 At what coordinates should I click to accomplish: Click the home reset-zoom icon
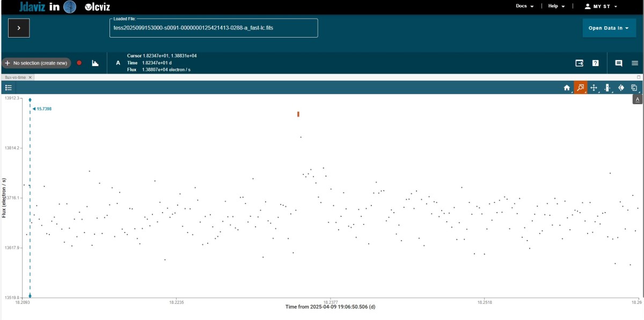pos(566,88)
